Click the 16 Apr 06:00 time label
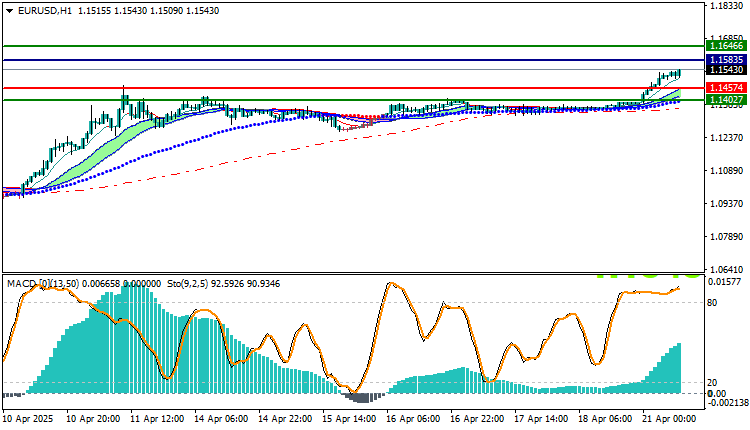The image size is (750, 430). 413,419
